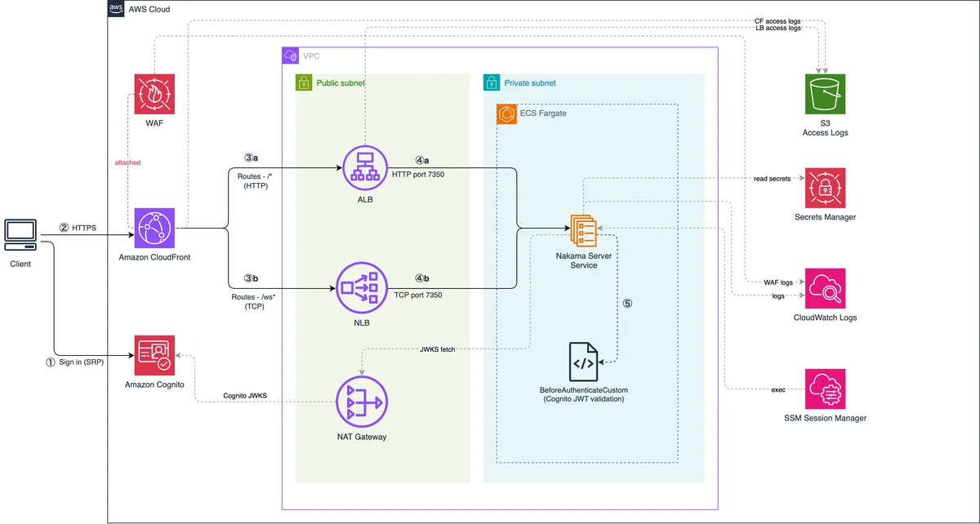Image resolution: width=980 pixels, height=524 pixels.
Task: Select the Amazon Cognito icon
Action: pos(154,353)
